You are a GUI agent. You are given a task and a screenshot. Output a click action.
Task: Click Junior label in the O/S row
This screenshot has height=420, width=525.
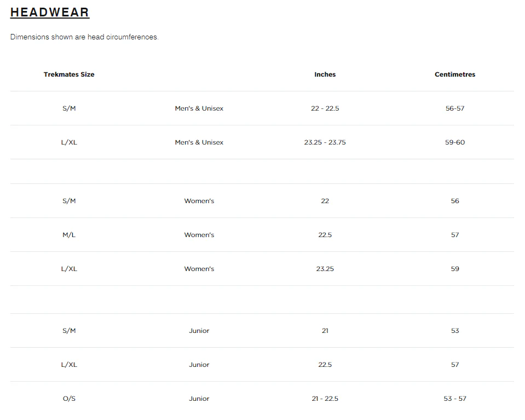pyautogui.click(x=199, y=399)
